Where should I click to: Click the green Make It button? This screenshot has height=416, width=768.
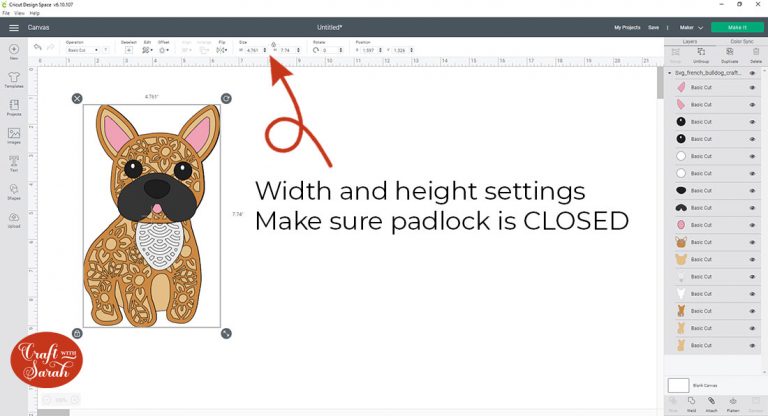(x=737, y=28)
